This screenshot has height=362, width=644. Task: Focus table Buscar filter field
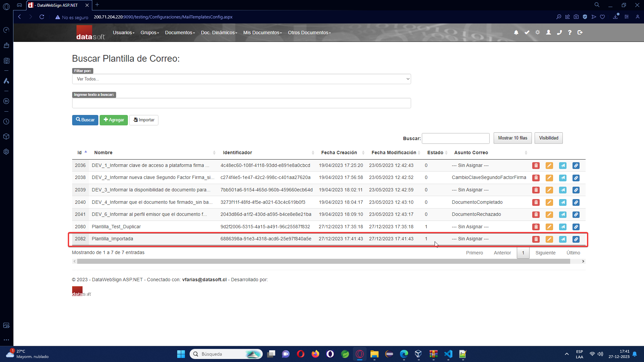coord(455,138)
